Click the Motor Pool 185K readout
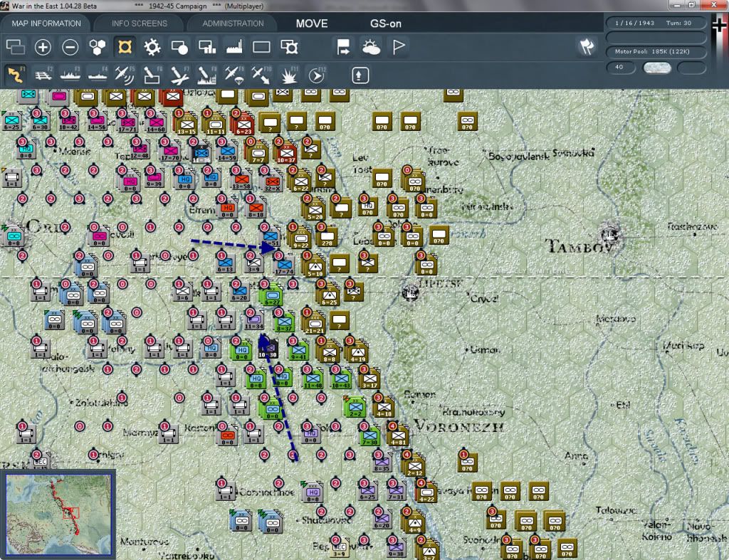 655,51
